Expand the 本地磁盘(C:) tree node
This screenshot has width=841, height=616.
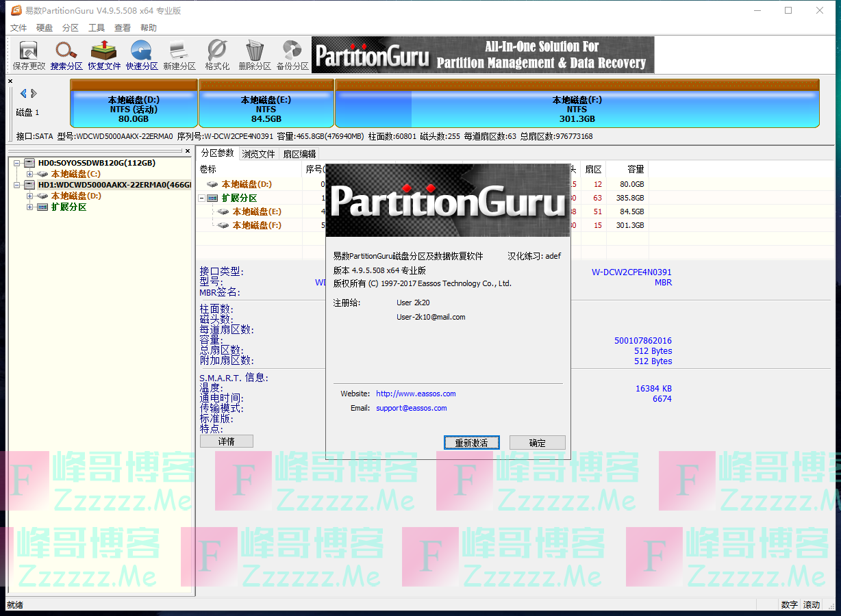pos(29,174)
